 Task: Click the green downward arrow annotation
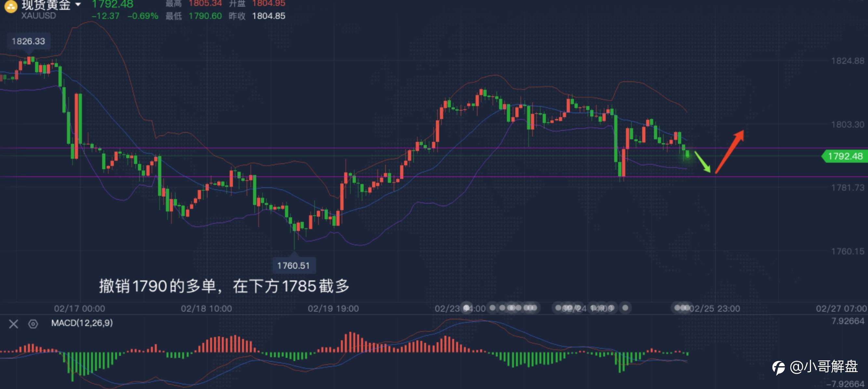click(x=702, y=162)
